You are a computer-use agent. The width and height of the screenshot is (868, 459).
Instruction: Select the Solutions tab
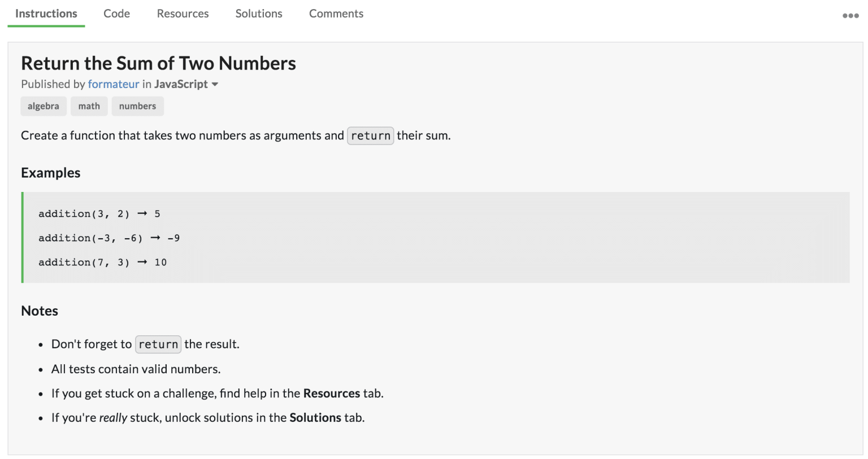[259, 14]
